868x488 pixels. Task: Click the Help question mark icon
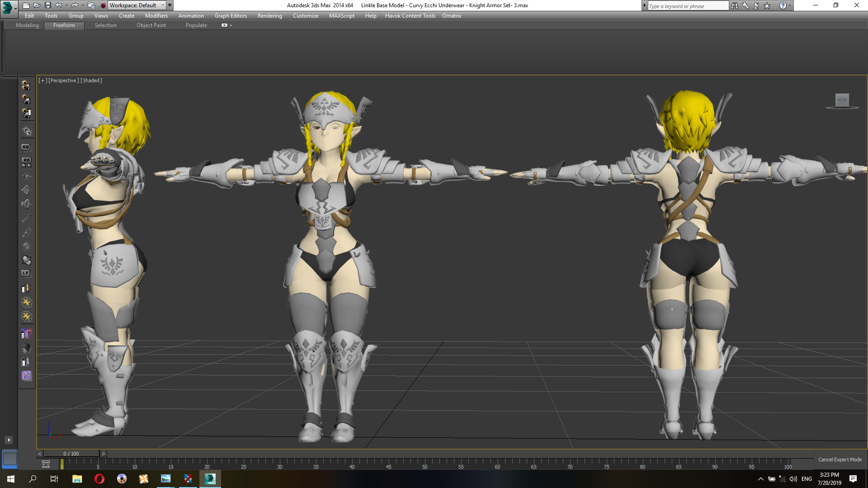coord(783,5)
